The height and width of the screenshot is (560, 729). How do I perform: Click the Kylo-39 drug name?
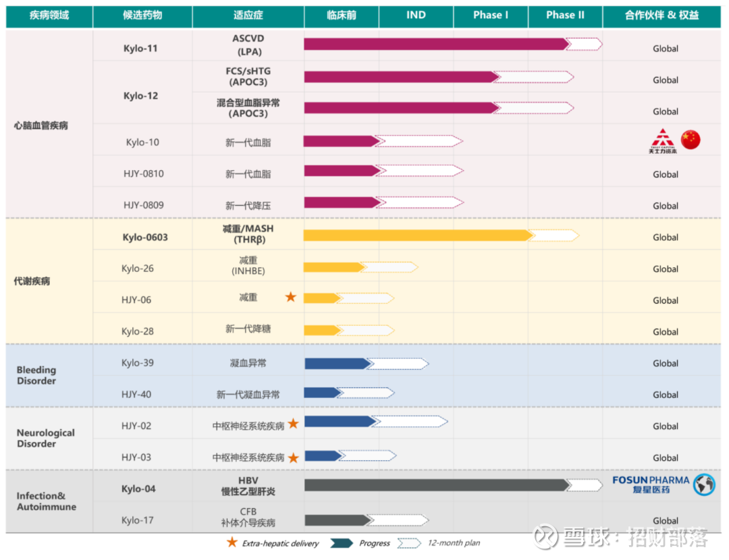[137, 362]
